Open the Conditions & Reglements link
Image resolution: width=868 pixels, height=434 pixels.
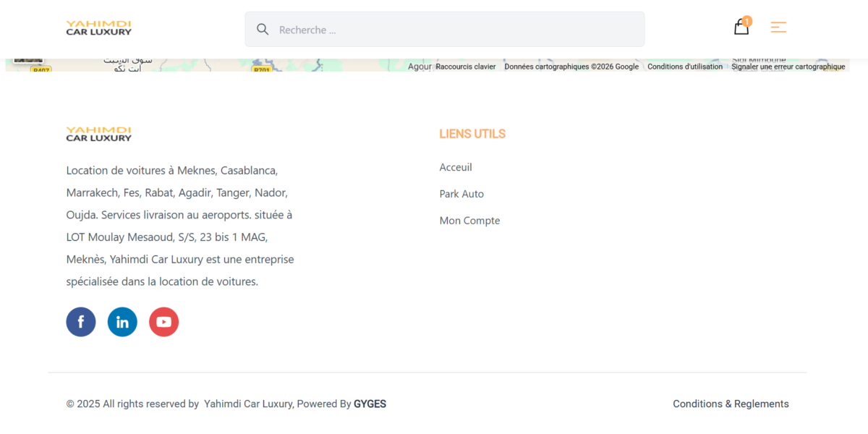click(731, 404)
